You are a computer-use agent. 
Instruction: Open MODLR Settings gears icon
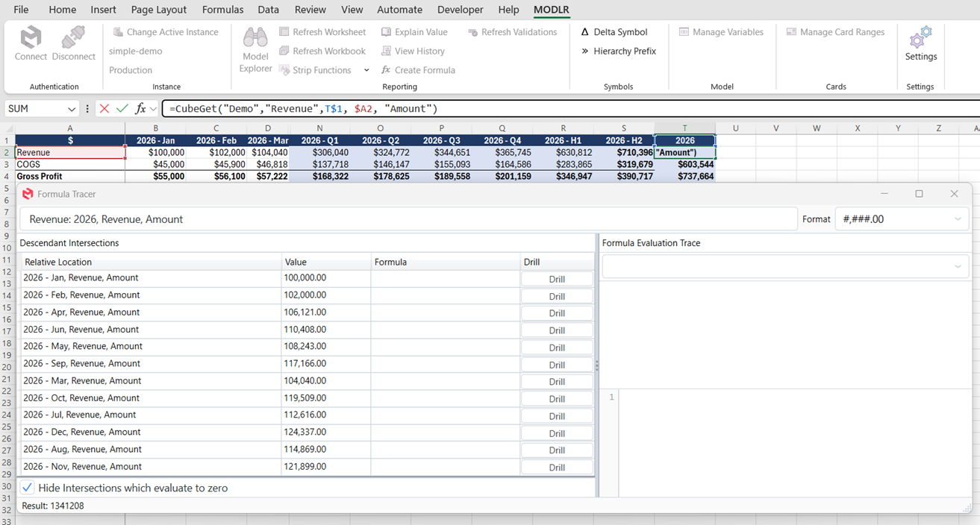tap(920, 37)
